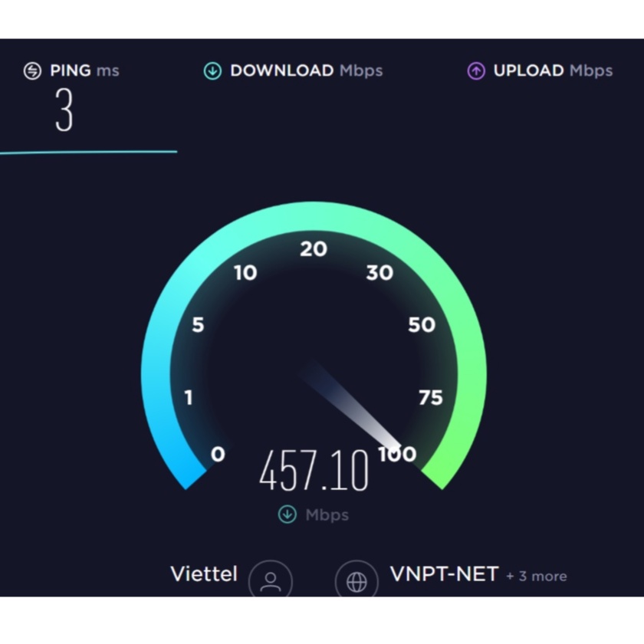The height and width of the screenshot is (644, 644).
Task: Click the small download icon beside Mbps
Action: pos(287,514)
